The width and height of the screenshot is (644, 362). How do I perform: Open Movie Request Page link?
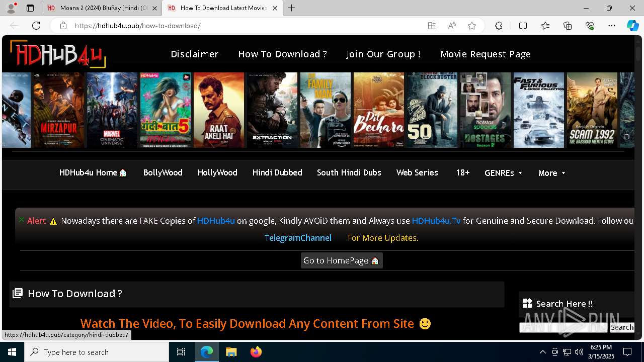tap(486, 54)
